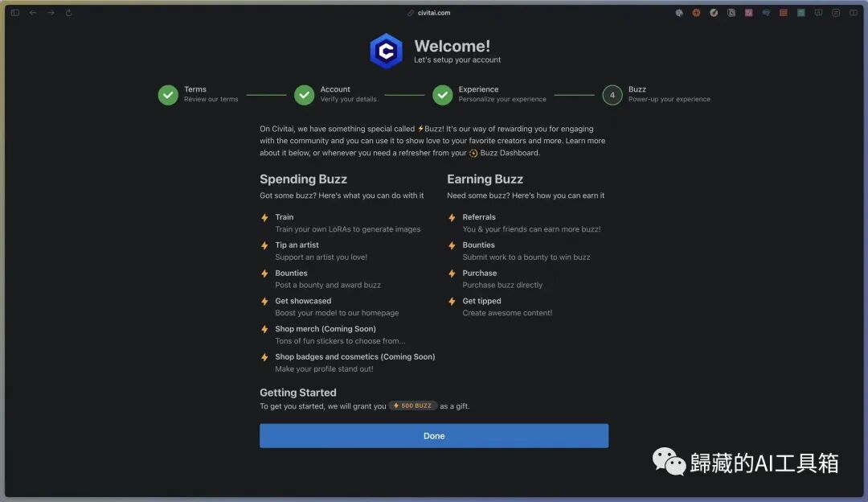Select the step 4 Buzz circle
This screenshot has height=502, width=868.
click(x=612, y=95)
